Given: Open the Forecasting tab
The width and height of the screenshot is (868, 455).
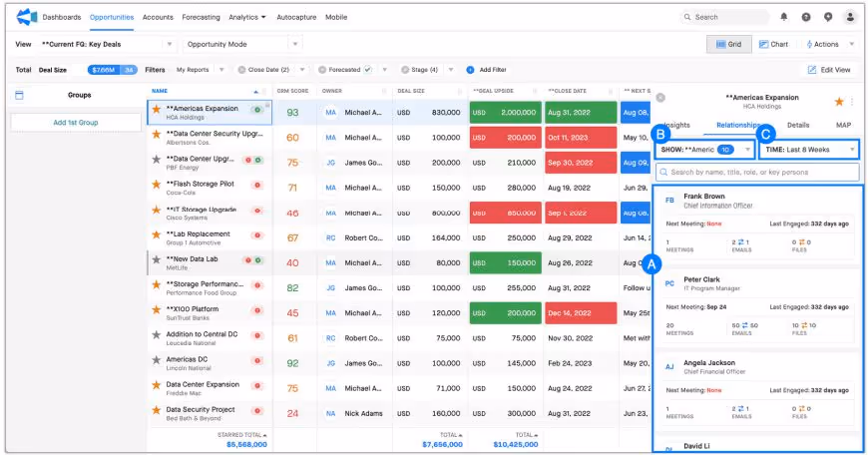Looking at the screenshot, I should pyautogui.click(x=201, y=17).
